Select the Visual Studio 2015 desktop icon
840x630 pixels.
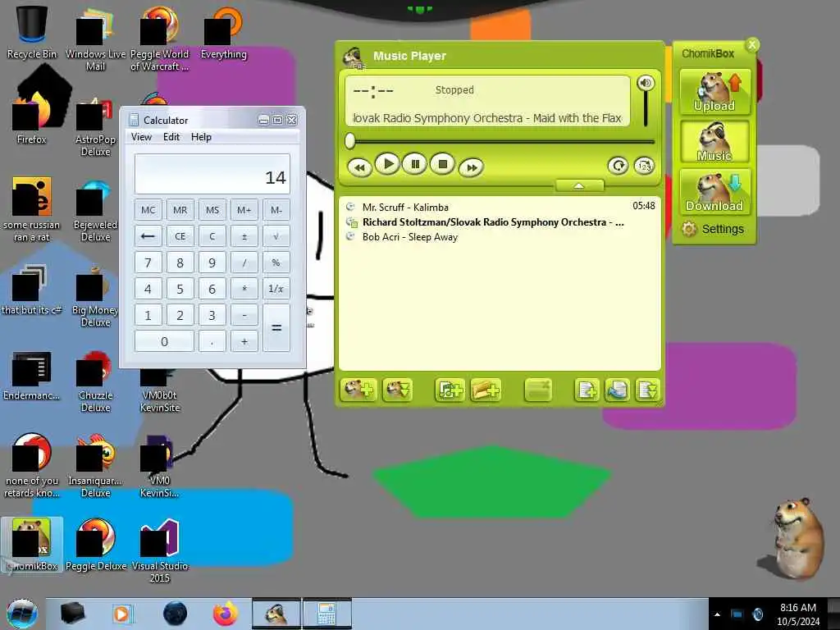(160, 550)
